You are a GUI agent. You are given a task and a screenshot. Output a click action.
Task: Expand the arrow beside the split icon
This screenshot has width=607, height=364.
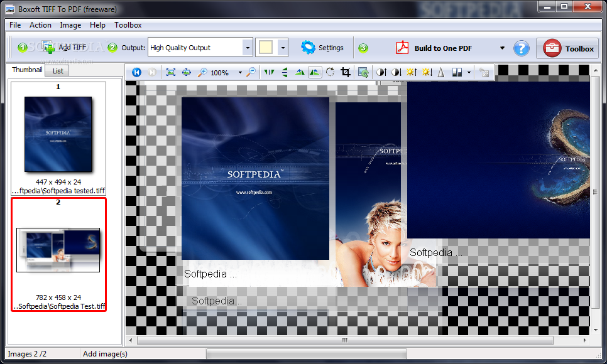pos(469,73)
